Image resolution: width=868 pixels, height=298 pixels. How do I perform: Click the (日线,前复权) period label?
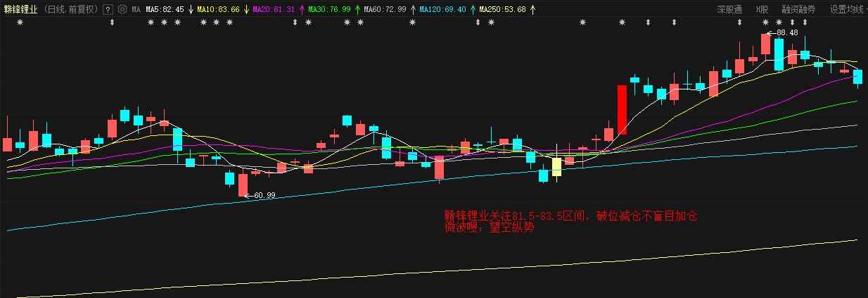coord(70,10)
